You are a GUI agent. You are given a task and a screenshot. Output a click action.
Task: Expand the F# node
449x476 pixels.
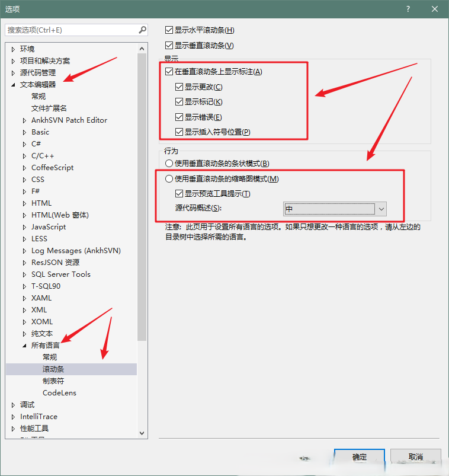[x=24, y=191]
